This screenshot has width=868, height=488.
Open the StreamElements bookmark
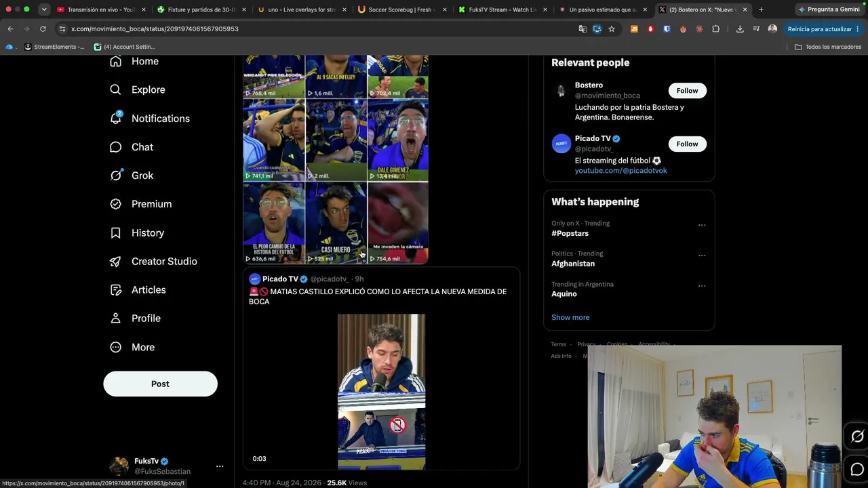click(55, 47)
